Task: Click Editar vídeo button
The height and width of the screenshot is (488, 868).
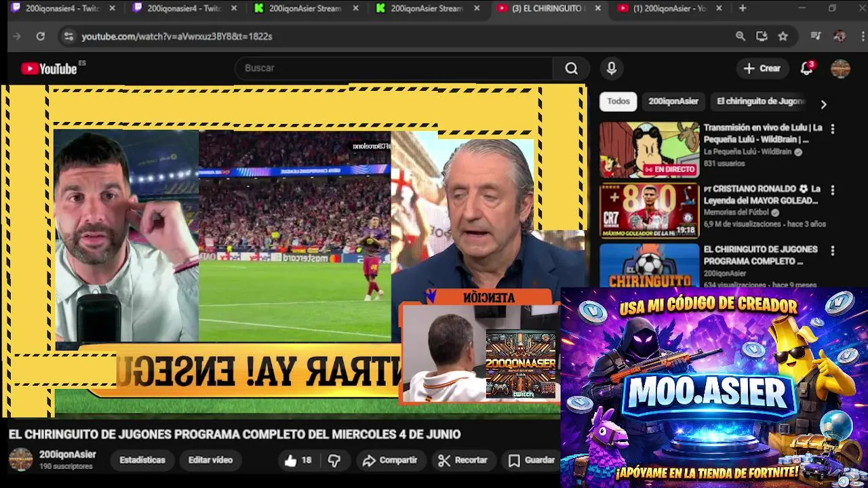Action: tap(210, 460)
